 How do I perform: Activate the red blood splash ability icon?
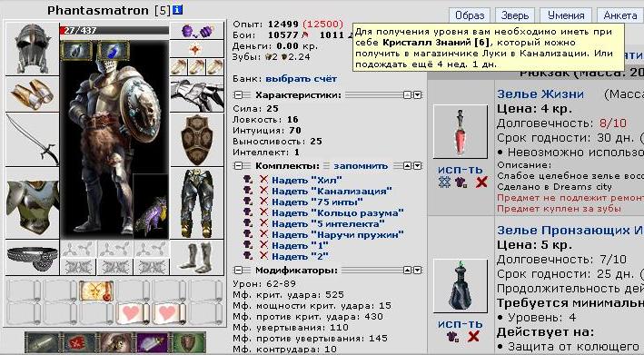pyautogui.click(x=79, y=342)
